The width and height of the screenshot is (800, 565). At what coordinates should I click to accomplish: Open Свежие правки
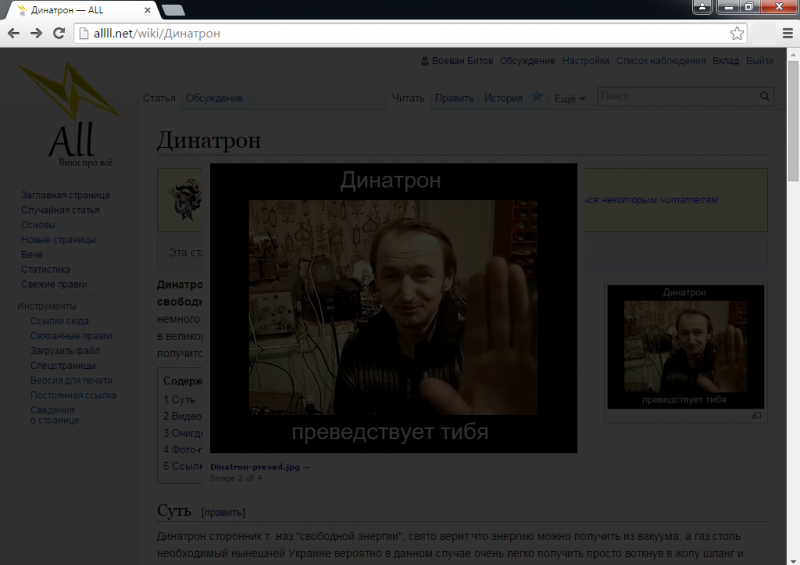tap(54, 284)
